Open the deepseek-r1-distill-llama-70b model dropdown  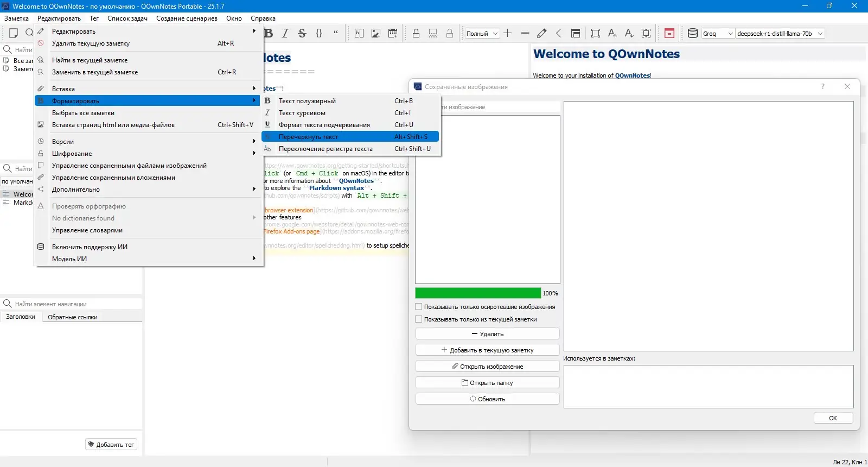click(780, 34)
